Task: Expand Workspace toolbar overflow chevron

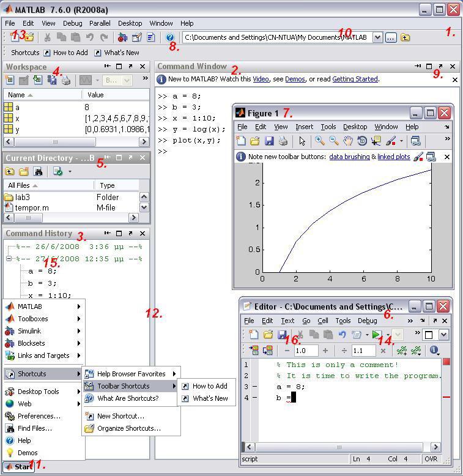Action: click(x=146, y=78)
